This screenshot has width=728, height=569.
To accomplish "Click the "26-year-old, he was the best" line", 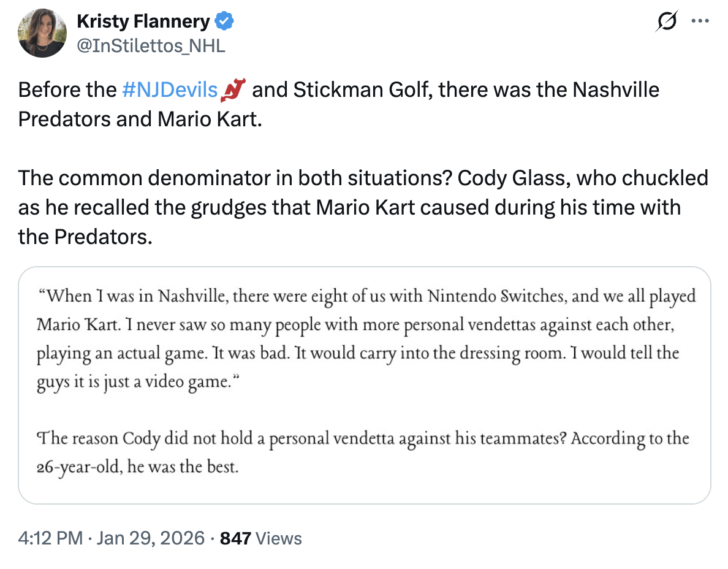I will pos(137,467).
